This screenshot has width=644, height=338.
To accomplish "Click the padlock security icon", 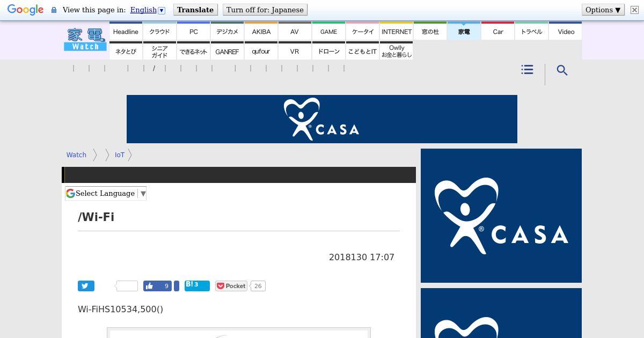I will pos(54,10).
